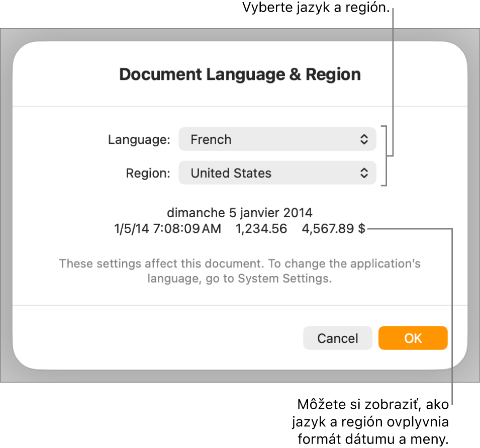Open the Language dropdown showing French
The height and width of the screenshot is (448, 480).
click(x=277, y=139)
